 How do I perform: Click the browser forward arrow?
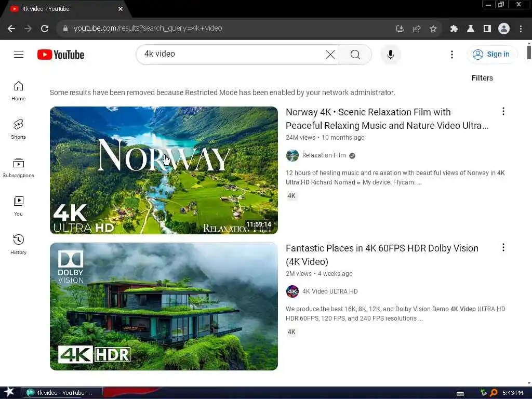(28, 29)
